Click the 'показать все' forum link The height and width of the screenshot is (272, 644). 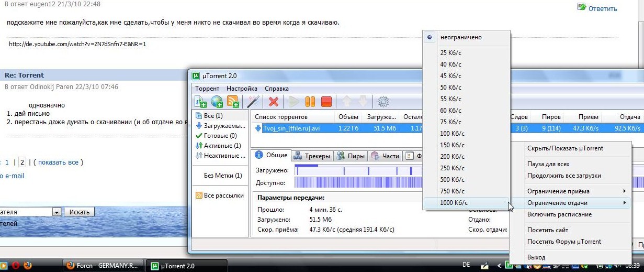(x=58, y=162)
